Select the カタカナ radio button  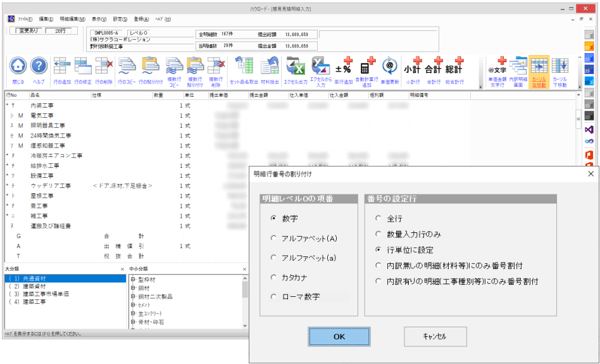point(273,277)
